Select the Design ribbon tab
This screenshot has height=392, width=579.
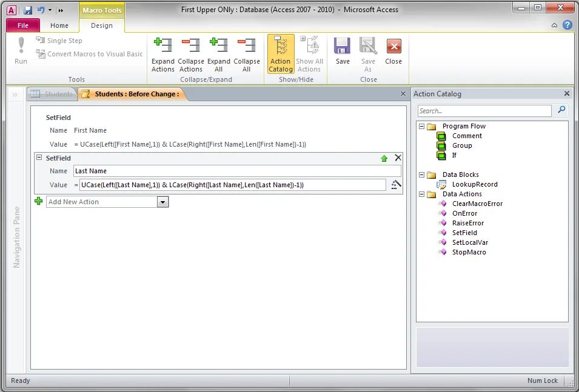[101, 25]
